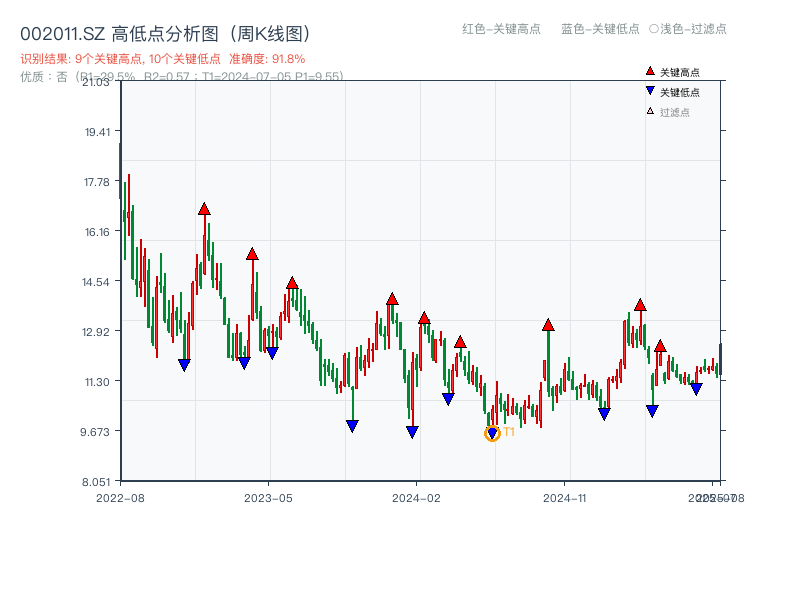Click the 2024-02 x-axis label
Viewport: 800px width, 600px height.
click(416, 498)
